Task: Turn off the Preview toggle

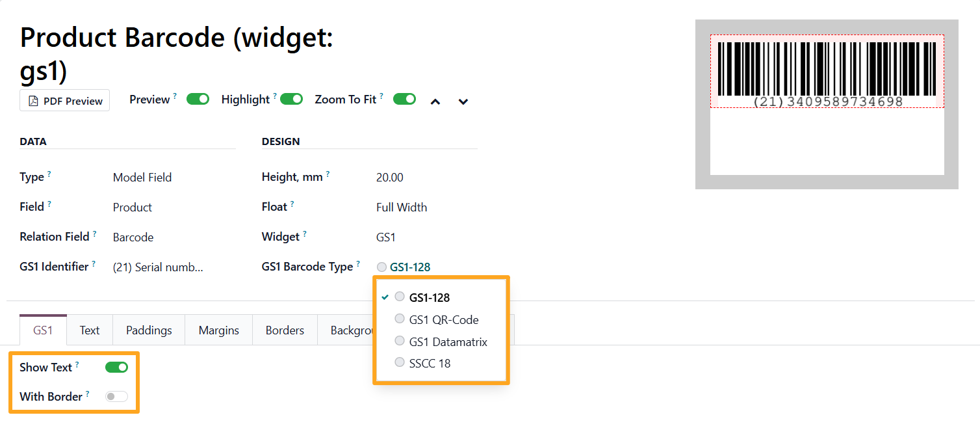Action: pyautogui.click(x=198, y=99)
